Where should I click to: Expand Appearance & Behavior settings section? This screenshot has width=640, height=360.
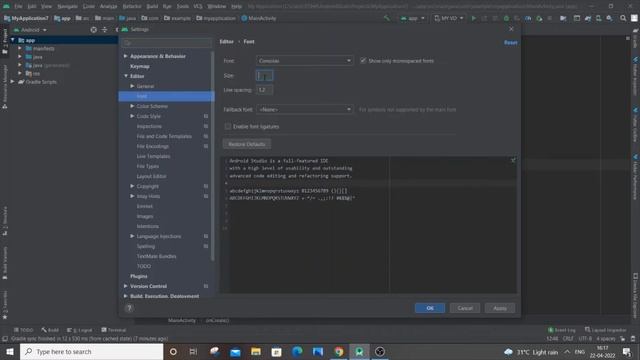tap(126, 56)
